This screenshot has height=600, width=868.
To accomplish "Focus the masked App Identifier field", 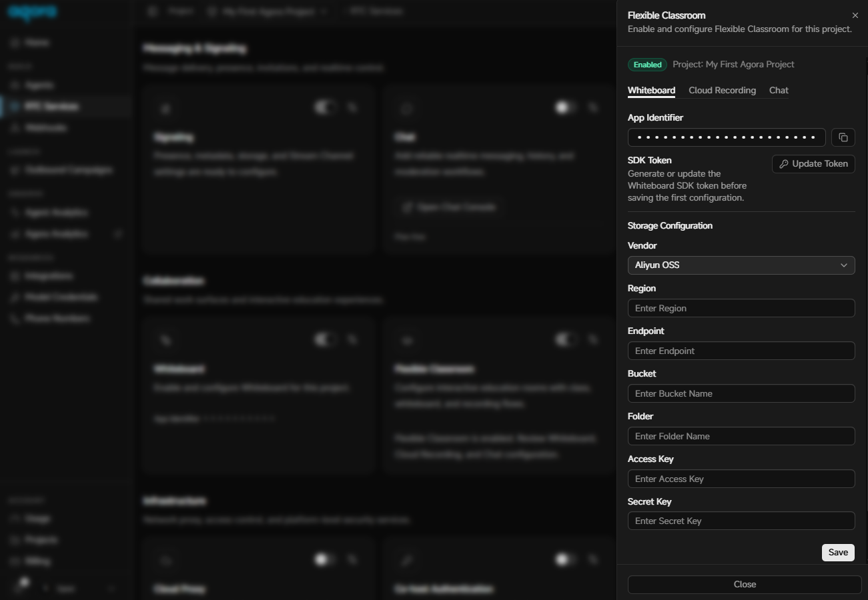I will pos(727,137).
